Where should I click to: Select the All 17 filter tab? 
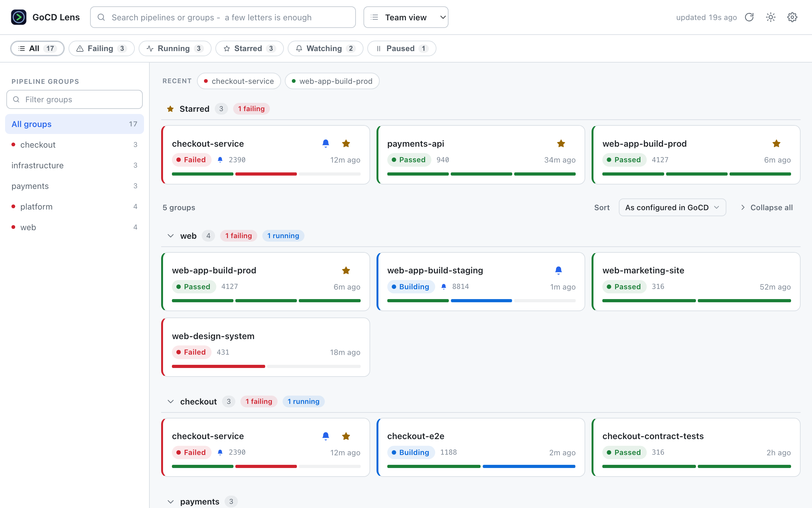(37, 48)
